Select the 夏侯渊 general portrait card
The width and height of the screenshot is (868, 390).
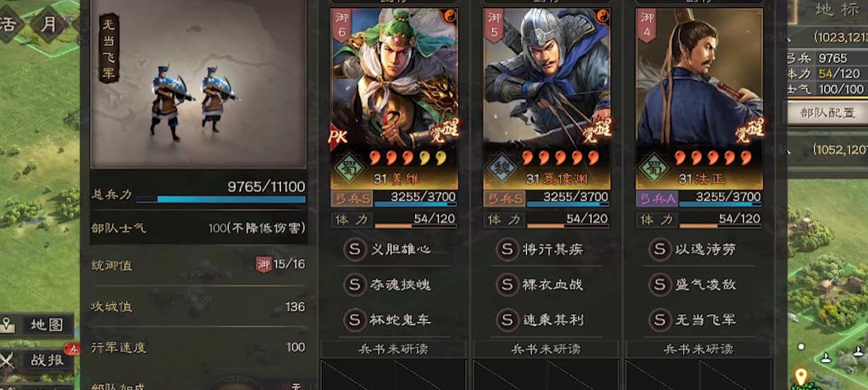(x=546, y=98)
